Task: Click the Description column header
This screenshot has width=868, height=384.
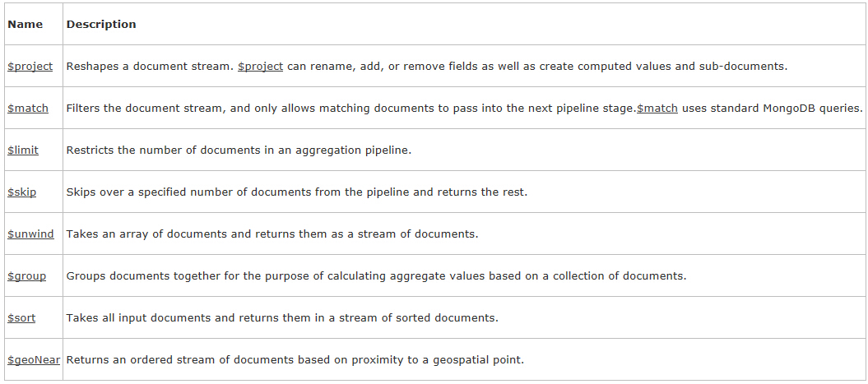Action: pos(101,25)
